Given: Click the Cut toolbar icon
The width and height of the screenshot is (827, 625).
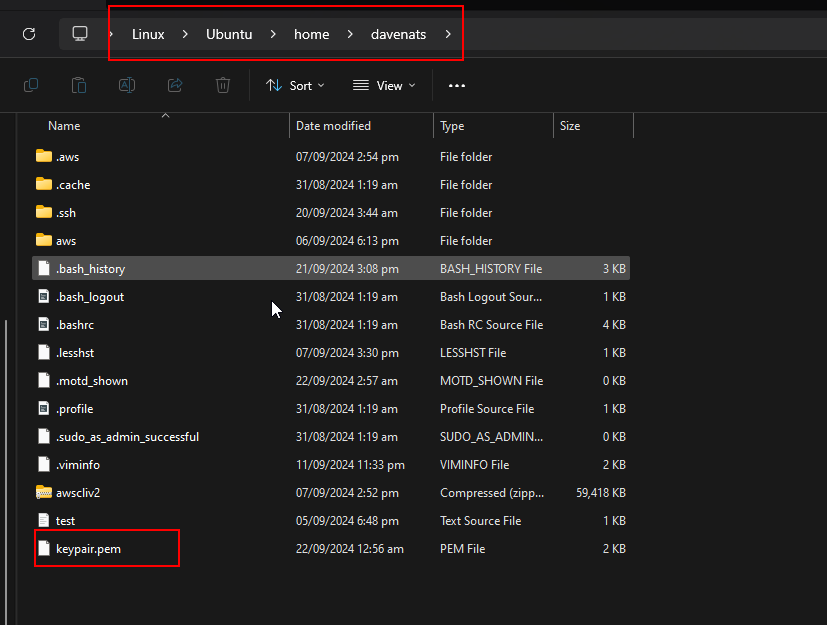Looking at the screenshot, I should pyautogui.click(x=31, y=86).
